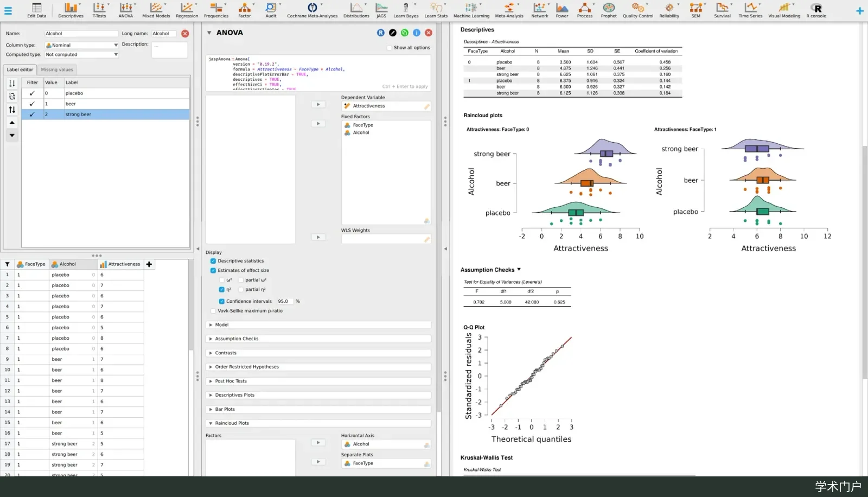868x497 pixels.
Task: Collapse the Raincloud Plots section
Action: (318, 423)
